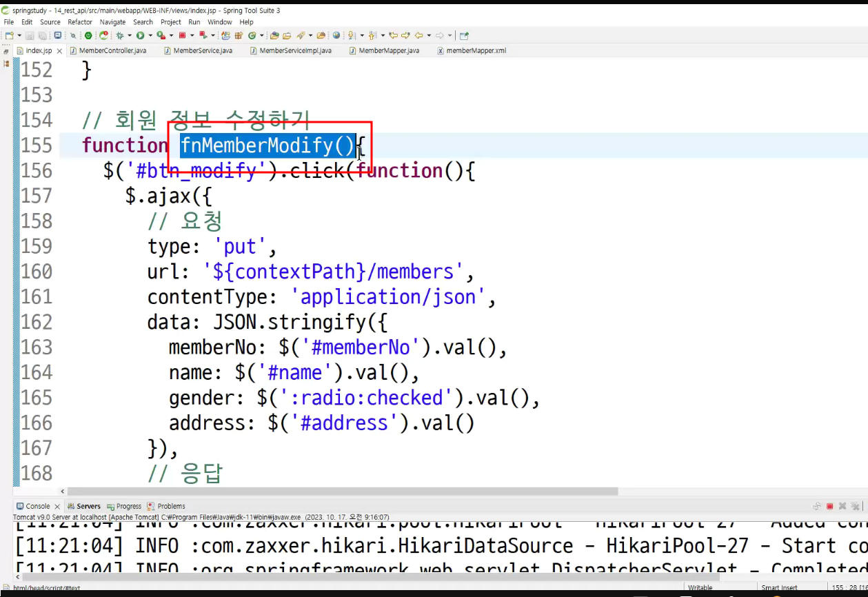The height and width of the screenshot is (597, 868).
Task: Switch to MemberController.java editor tab
Action: 108,50
